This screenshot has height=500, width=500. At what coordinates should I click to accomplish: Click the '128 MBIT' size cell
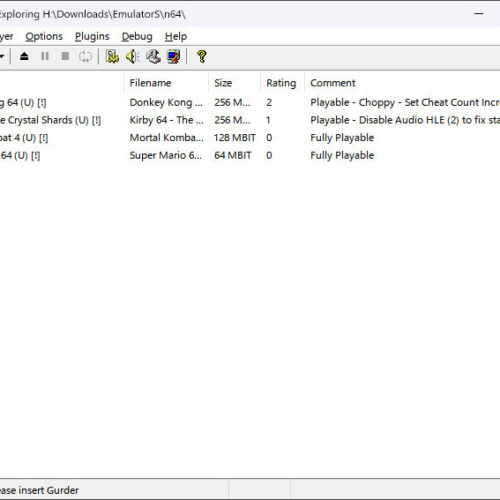click(x=235, y=138)
